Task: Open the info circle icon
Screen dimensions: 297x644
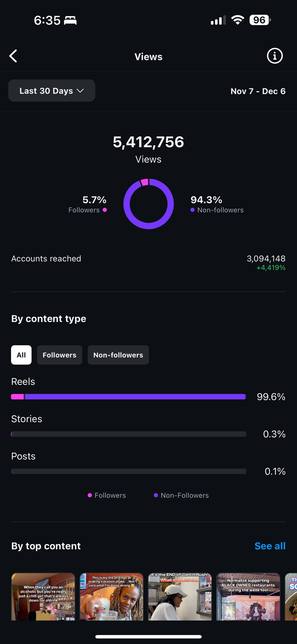Action: [275, 56]
